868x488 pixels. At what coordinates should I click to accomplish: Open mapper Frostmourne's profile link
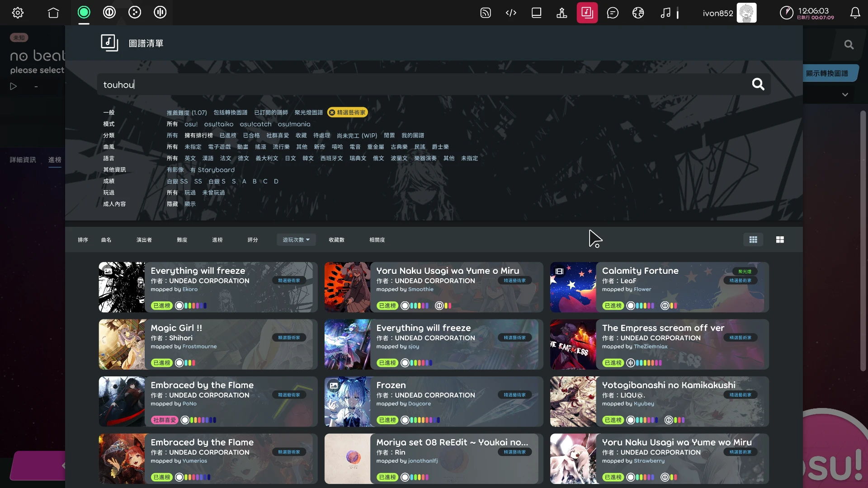199,347
